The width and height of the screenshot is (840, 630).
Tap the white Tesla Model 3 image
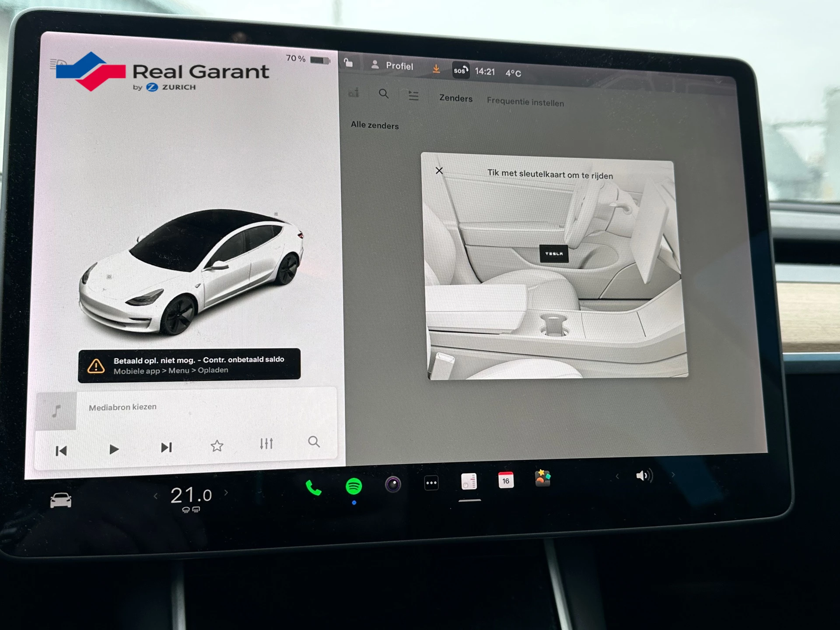point(191,272)
